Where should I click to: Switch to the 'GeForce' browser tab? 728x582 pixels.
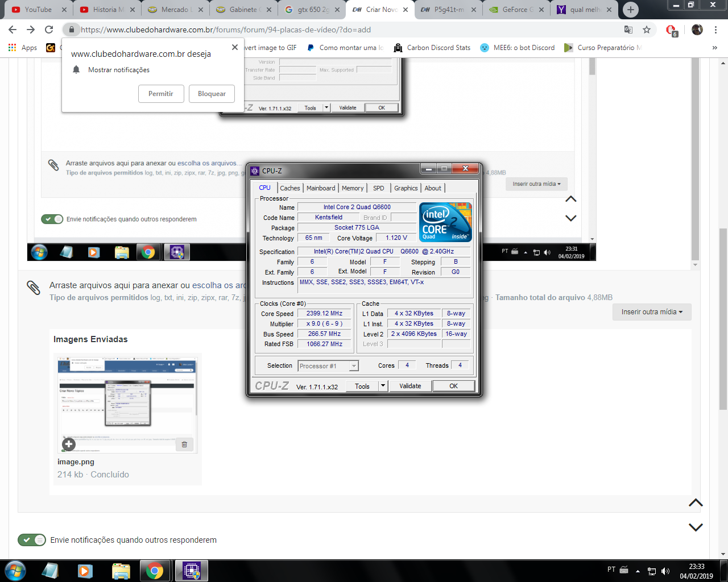point(518,10)
